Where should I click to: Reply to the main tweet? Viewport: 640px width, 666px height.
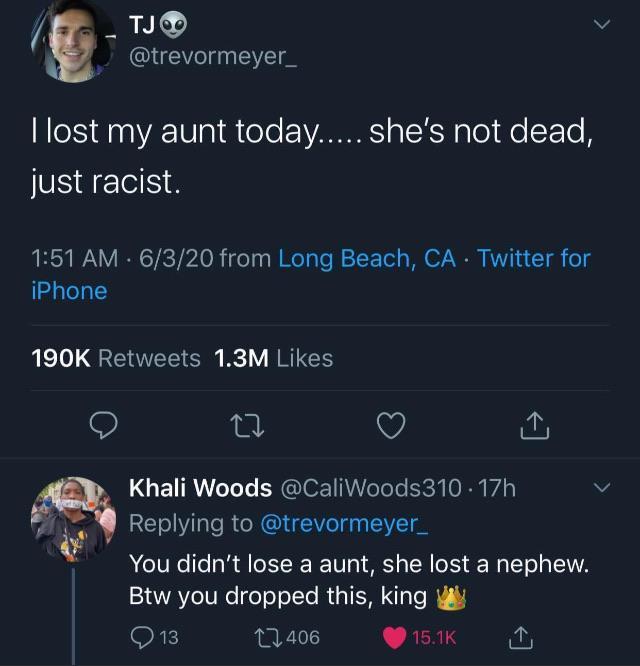104,427
